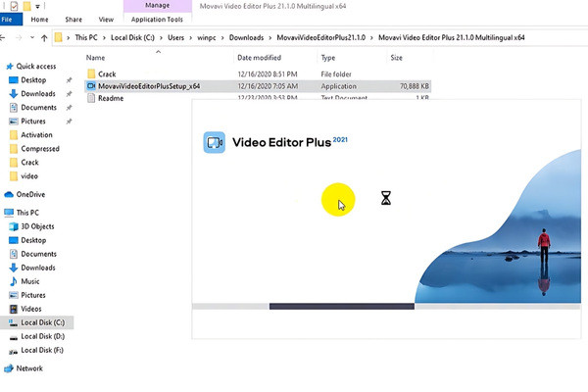Open Downloads under This PC
This screenshot has height=392, width=588.
click(38, 268)
